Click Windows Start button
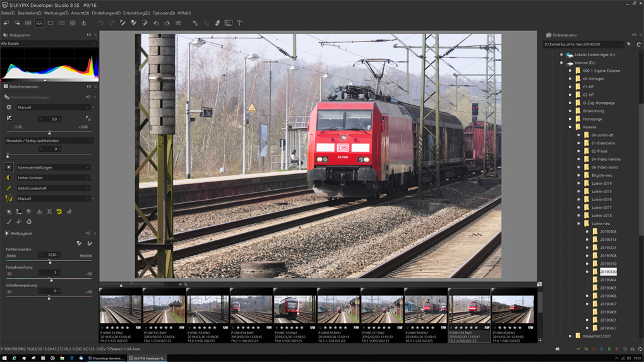Viewport: 644px width, 362px height. 4,358
